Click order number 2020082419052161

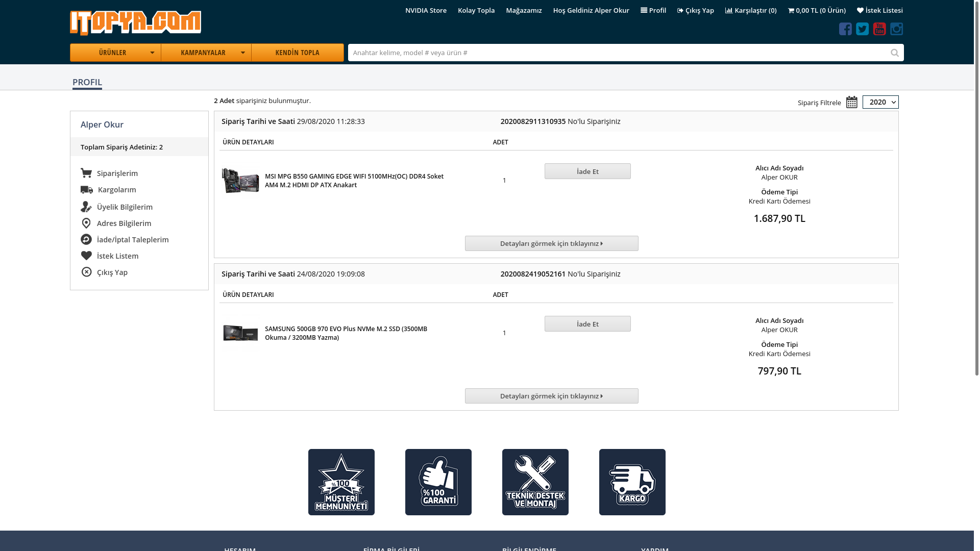(x=533, y=274)
